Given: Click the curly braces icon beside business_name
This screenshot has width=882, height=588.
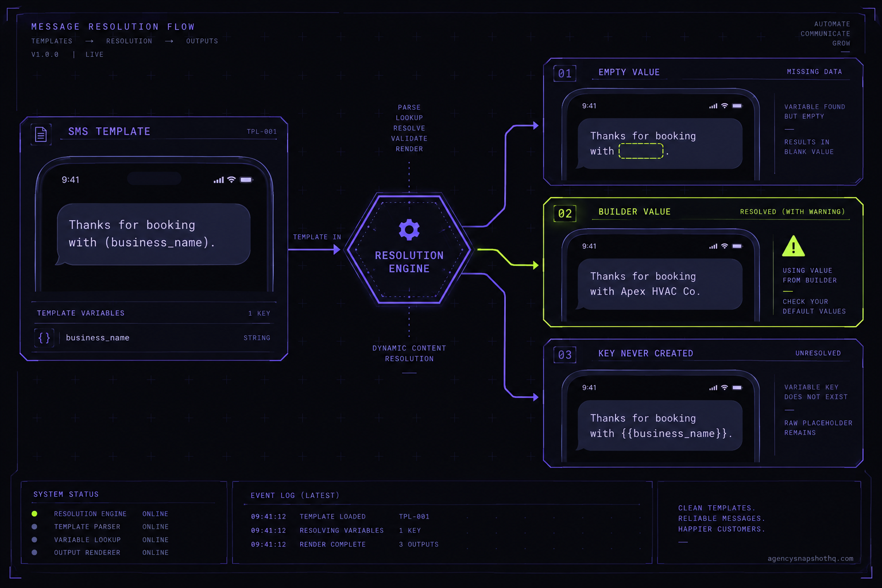Looking at the screenshot, I should [x=44, y=338].
